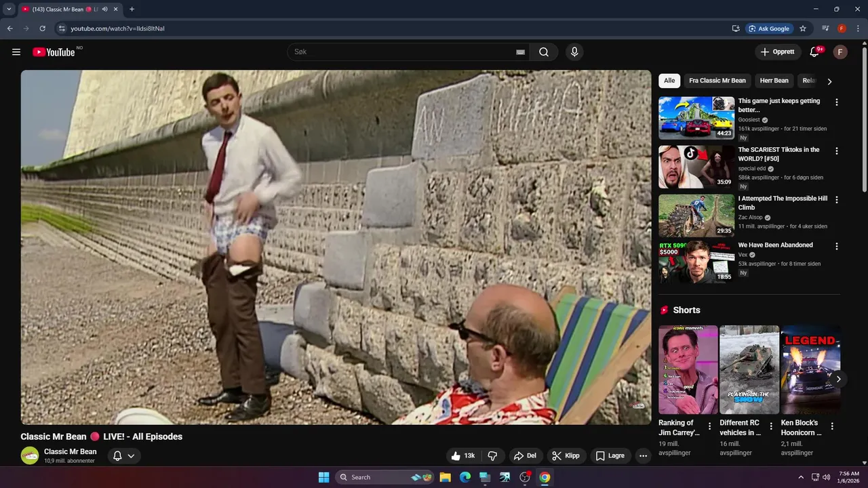Open Chrome media controls icon

click(825, 28)
